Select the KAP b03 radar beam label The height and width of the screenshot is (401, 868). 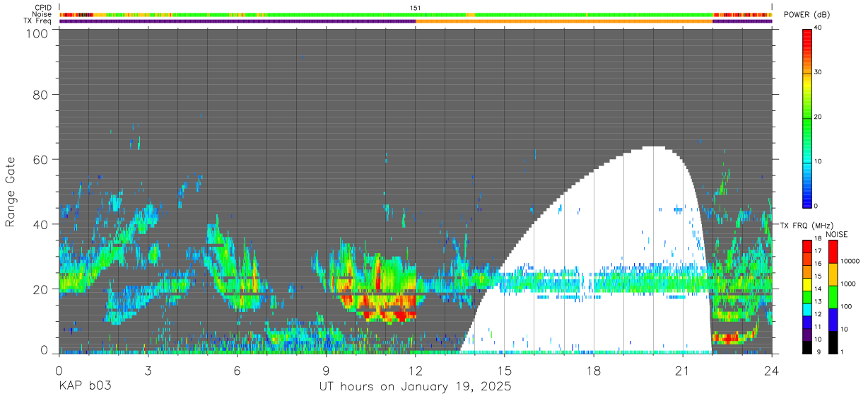tap(85, 386)
